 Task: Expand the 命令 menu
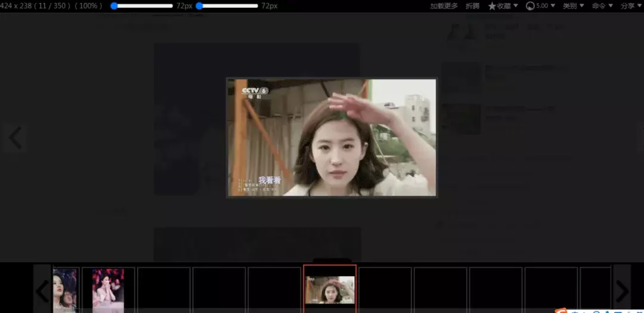pos(602,6)
